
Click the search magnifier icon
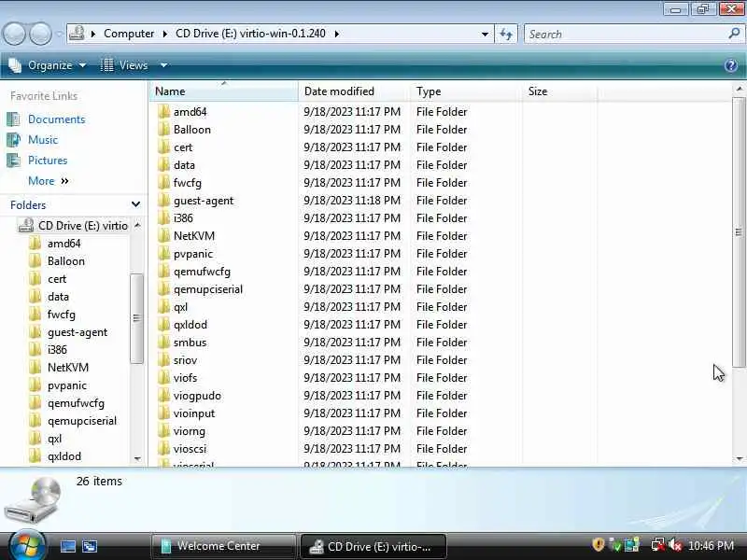(x=734, y=34)
